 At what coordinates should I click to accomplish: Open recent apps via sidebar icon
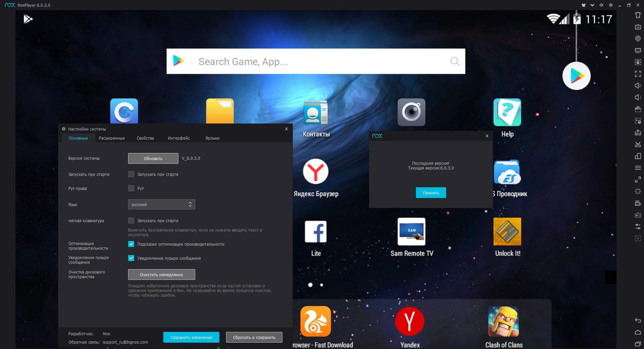coord(638,344)
